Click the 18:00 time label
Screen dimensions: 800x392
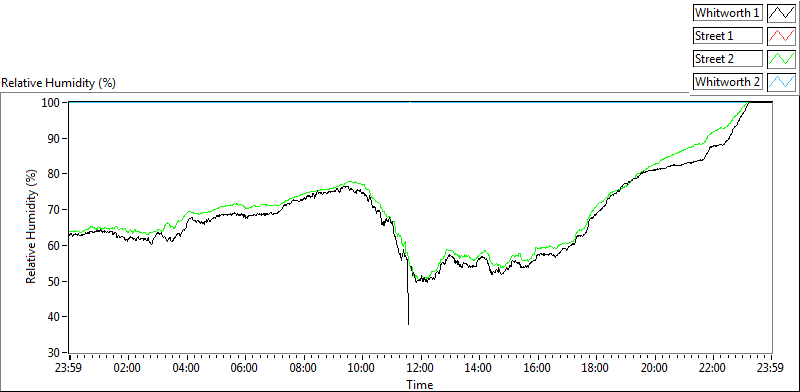[596, 368]
